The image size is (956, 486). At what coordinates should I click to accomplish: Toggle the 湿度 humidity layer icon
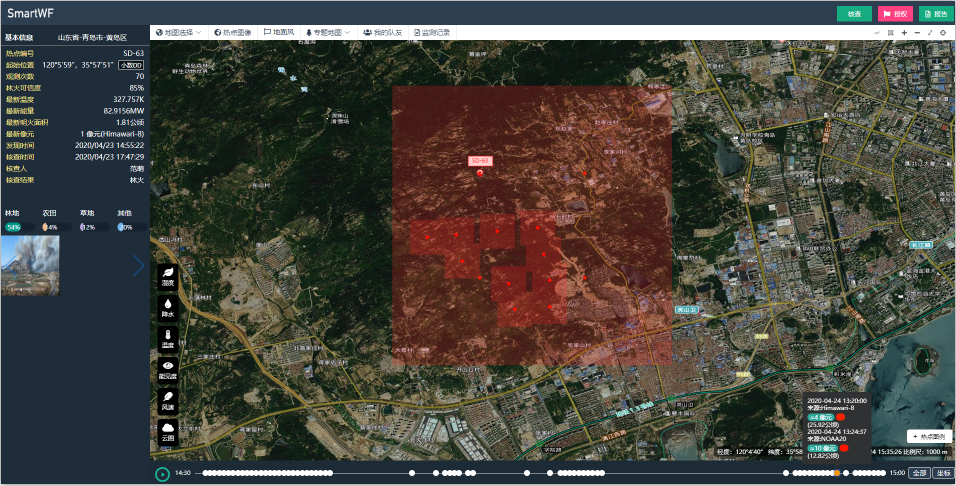168,276
